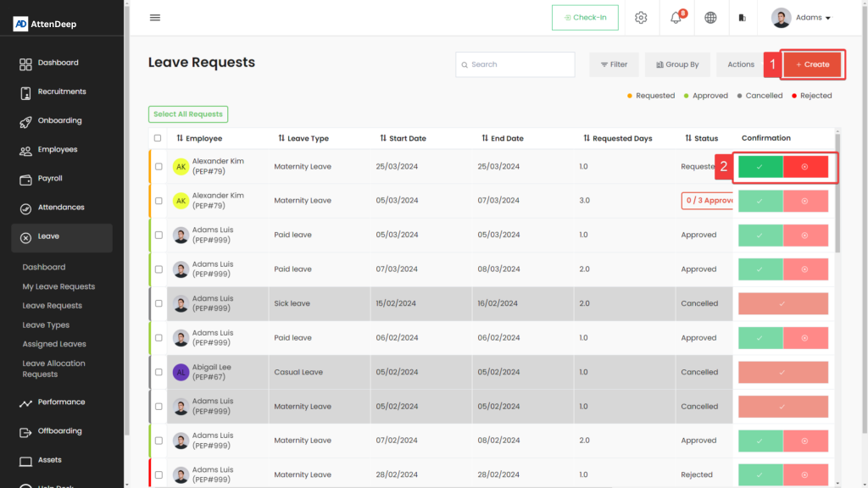868x488 pixels.
Task: Open the settings gear icon
Action: point(641,18)
